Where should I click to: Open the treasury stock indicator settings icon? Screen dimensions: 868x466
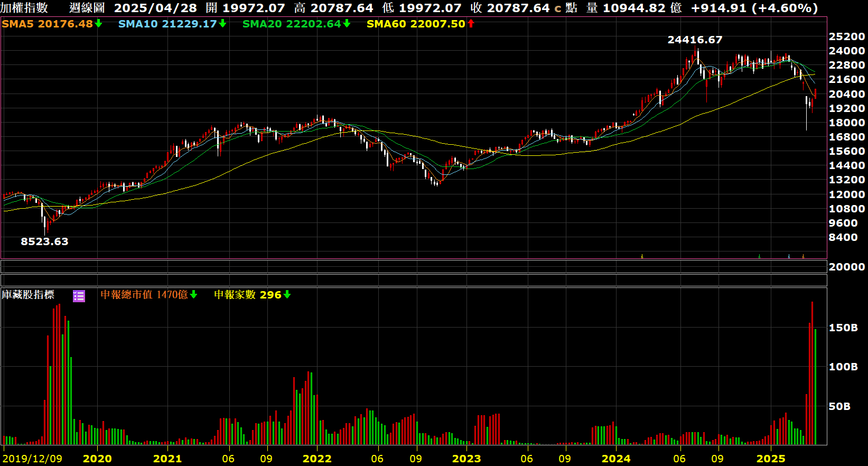point(79,296)
